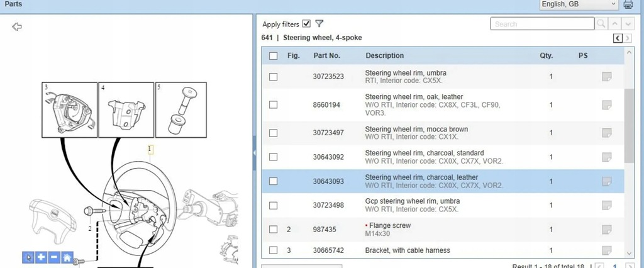
Task: Go to previous search result arrow
Action: click(614, 24)
